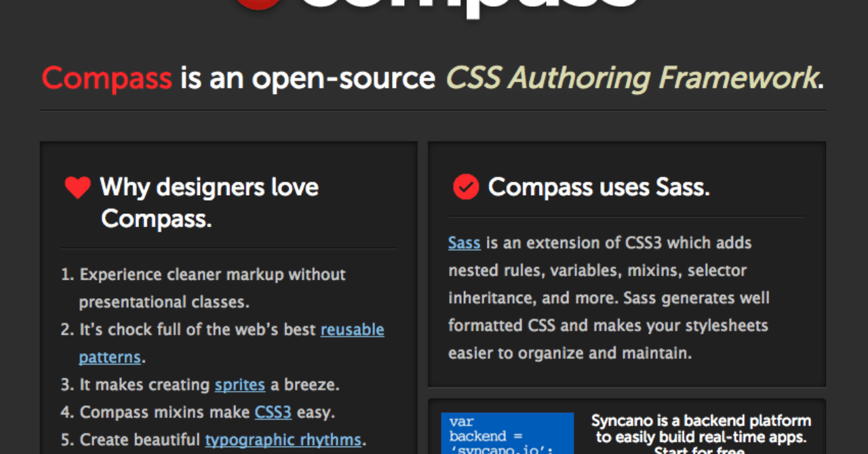Viewport: 868px width, 454px height.
Task: Click the red 'Compass' word in tagline
Action: click(x=107, y=79)
